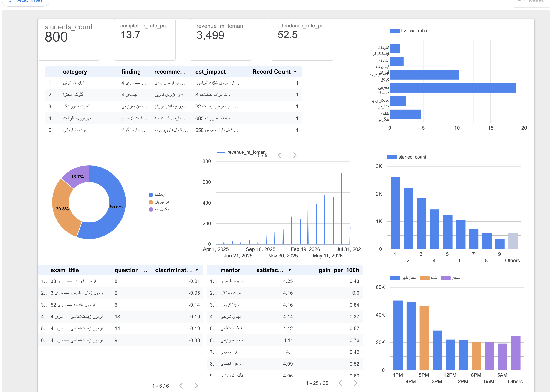Select the revenue_m_toman 3,499 scorecard
The width and height of the screenshot is (550, 392).
(x=221, y=40)
